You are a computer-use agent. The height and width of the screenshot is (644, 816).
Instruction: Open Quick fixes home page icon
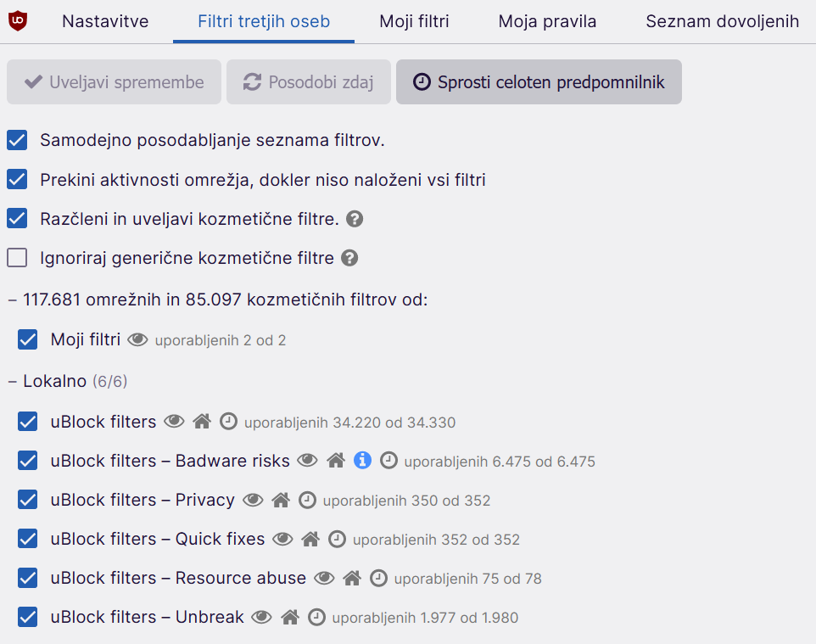tap(310, 539)
